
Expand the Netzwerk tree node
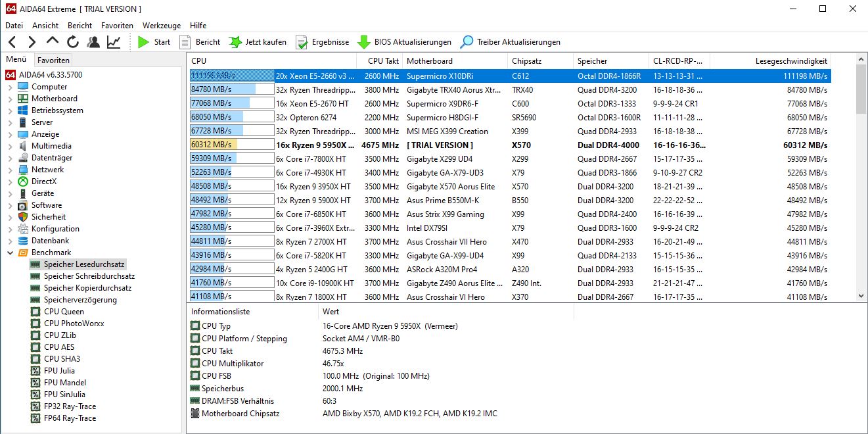(11, 170)
